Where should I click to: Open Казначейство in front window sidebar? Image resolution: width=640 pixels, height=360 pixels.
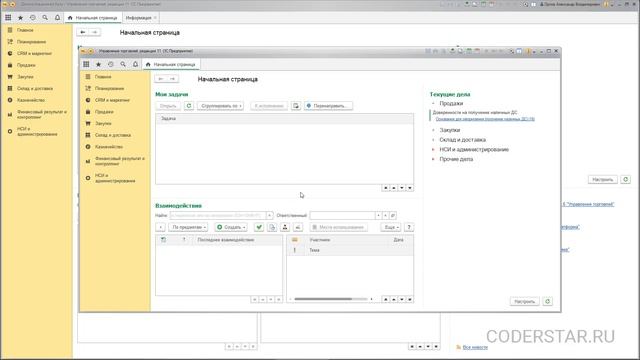tap(109, 147)
